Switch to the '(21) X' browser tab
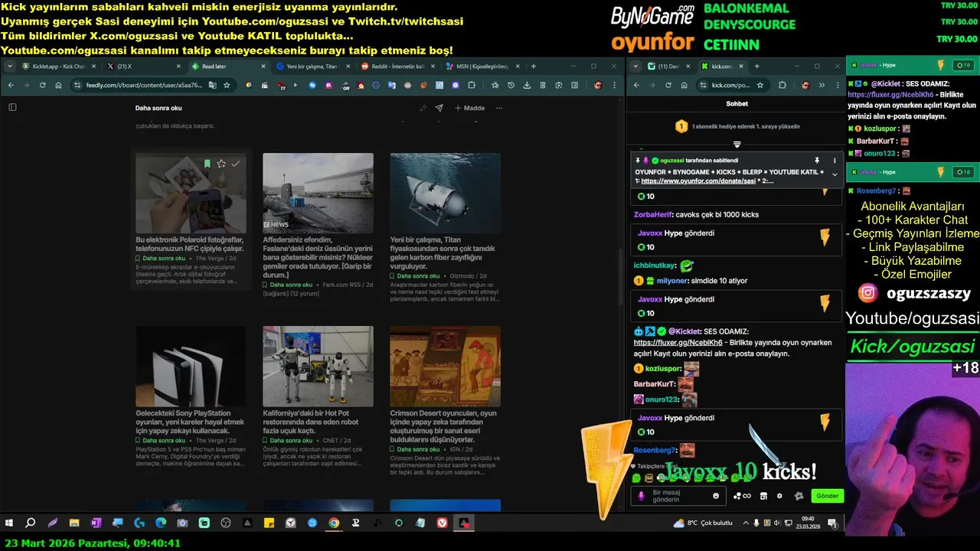The width and height of the screenshot is (980, 551). [144, 67]
